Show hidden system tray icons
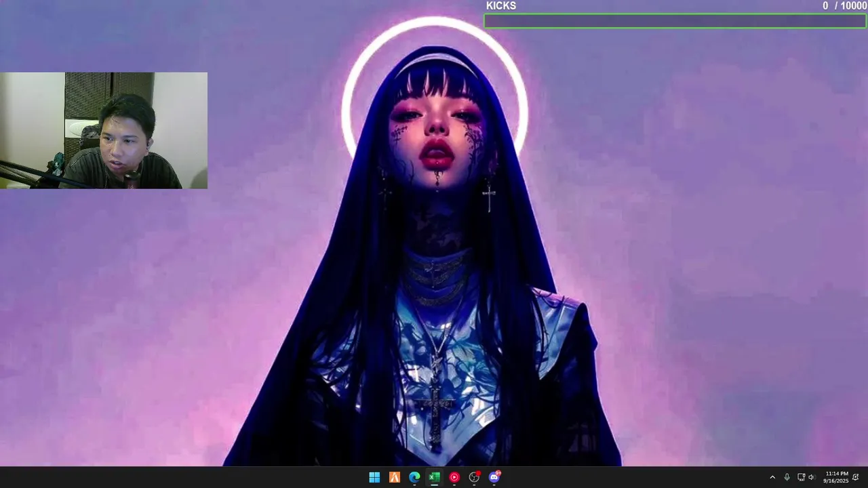Viewport: 868px width, 488px height. pyautogui.click(x=772, y=477)
